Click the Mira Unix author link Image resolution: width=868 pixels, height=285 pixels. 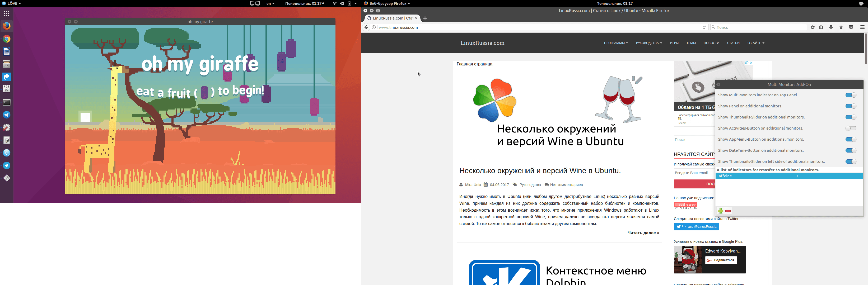[x=473, y=185]
